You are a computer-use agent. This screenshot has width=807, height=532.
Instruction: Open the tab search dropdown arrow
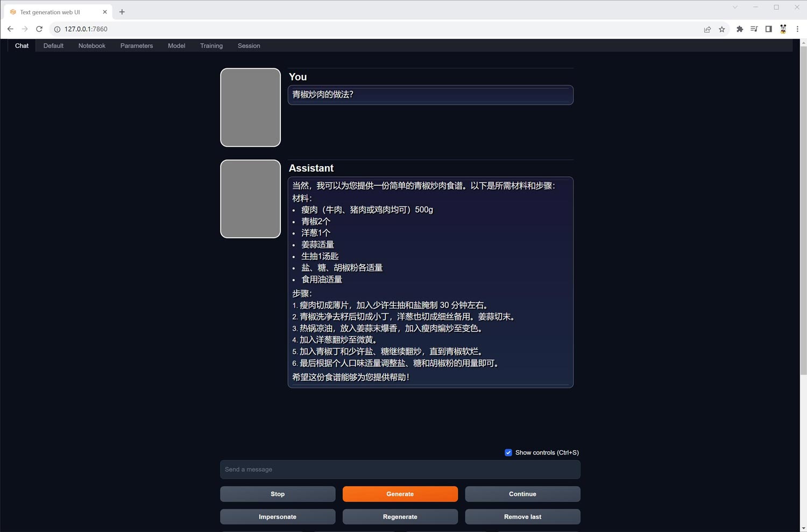point(735,8)
